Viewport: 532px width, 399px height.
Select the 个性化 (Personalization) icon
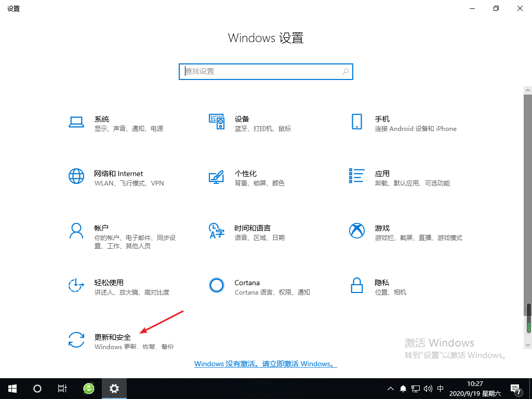[216, 176]
